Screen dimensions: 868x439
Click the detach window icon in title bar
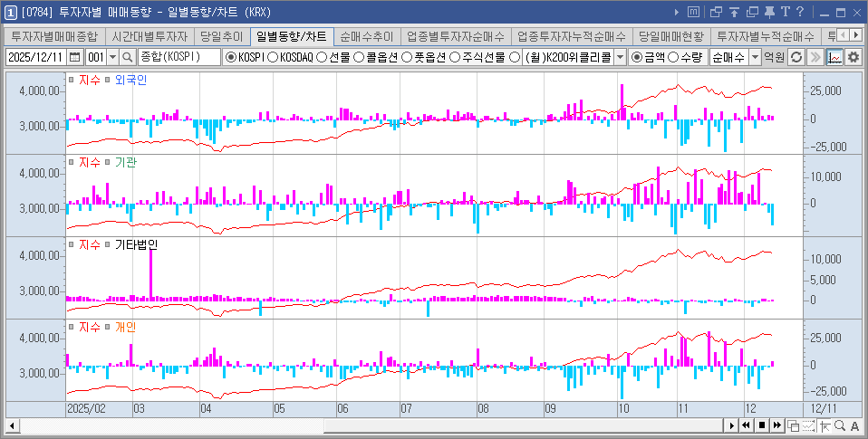[x=716, y=12]
